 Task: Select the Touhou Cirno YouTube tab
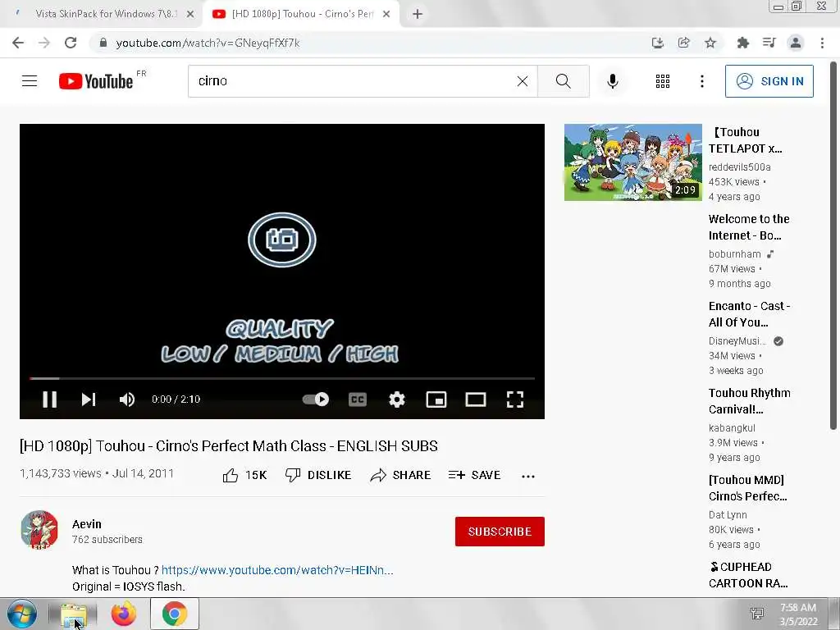(302, 14)
